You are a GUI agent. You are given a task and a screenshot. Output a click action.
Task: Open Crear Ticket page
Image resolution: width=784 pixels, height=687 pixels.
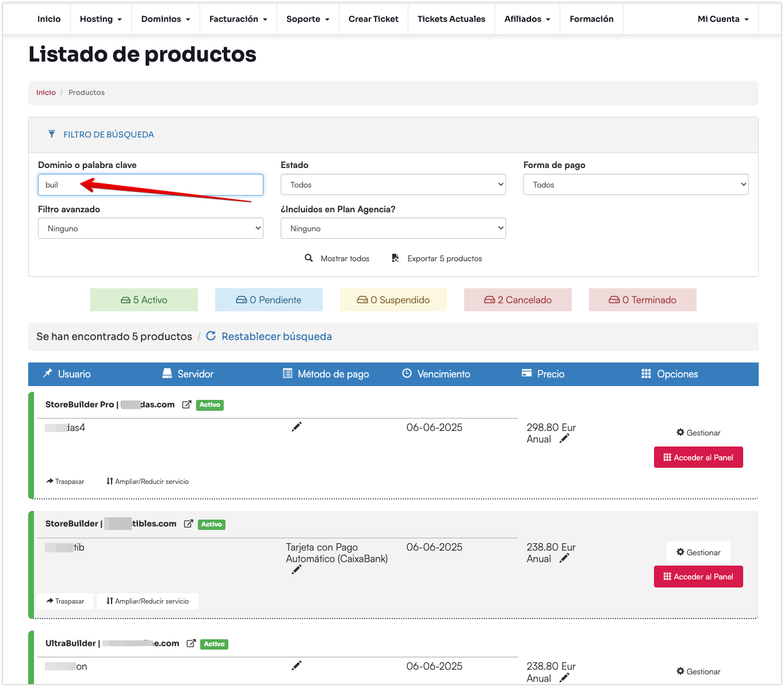(373, 19)
